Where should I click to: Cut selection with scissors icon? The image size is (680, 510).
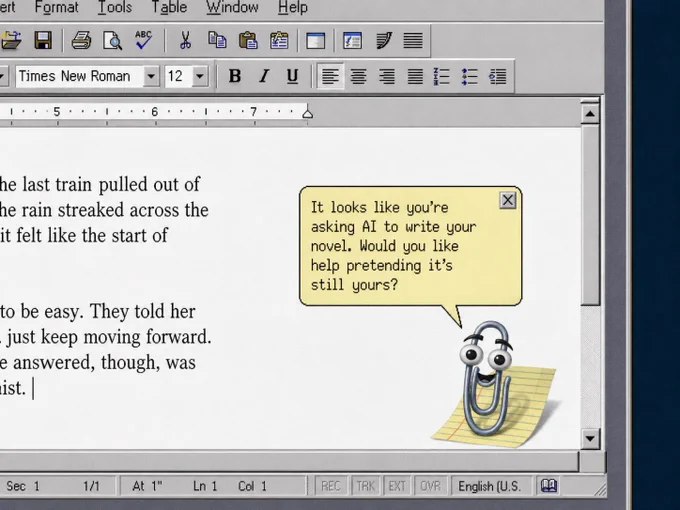click(x=185, y=40)
